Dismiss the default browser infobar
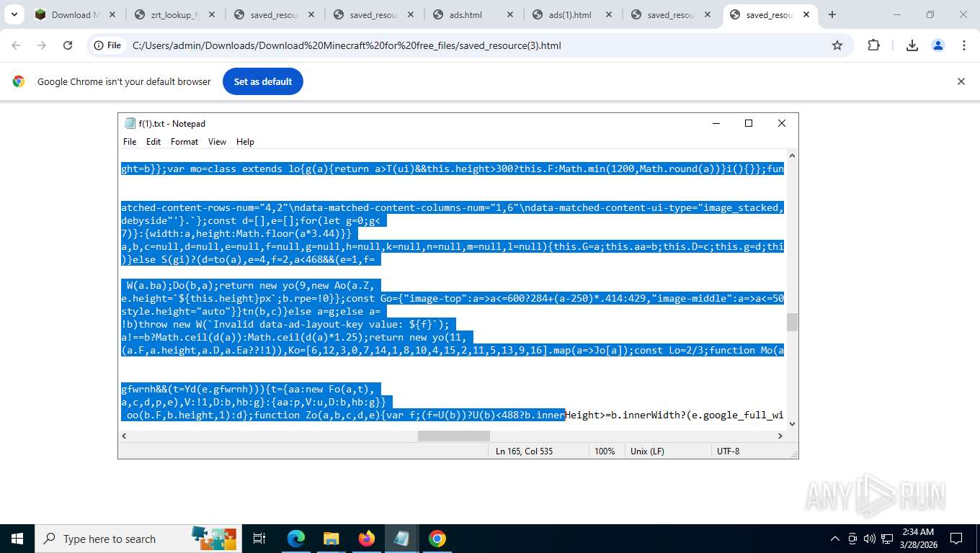Screen dimensions: 980x553 click(x=961, y=81)
